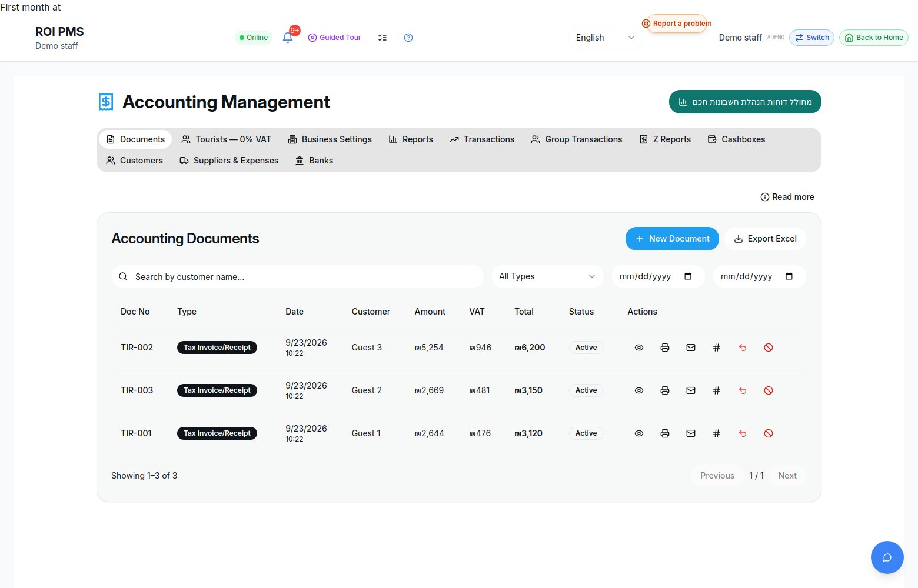Cancel document TIR-001 with red ban icon
This screenshot has width=918, height=588.
(x=769, y=433)
